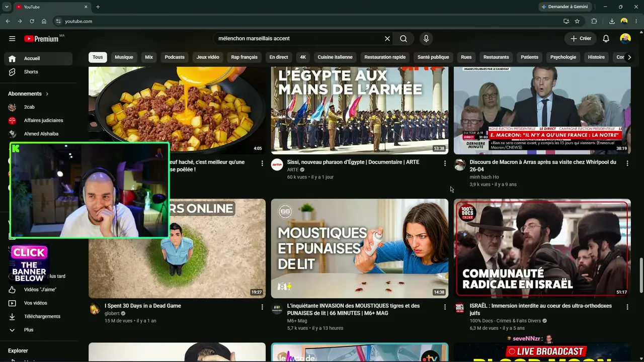Expand the Abonnements section chevron
This screenshot has width=644, height=362.
pyautogui.click(x=47, y=94)
